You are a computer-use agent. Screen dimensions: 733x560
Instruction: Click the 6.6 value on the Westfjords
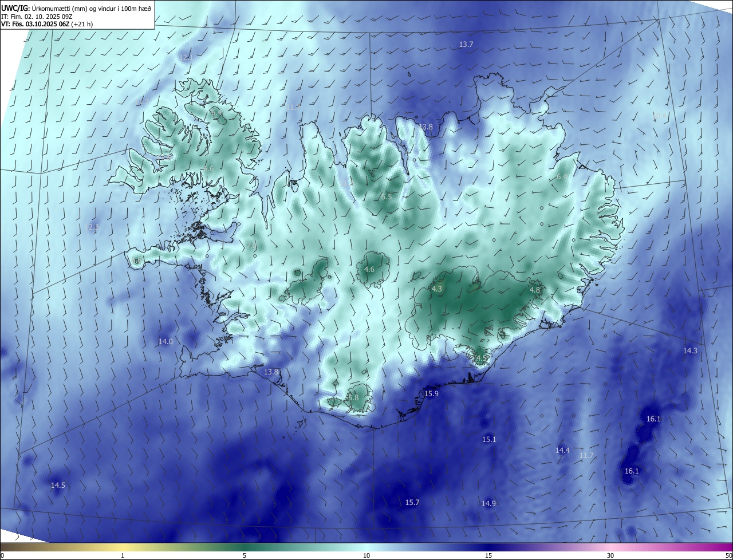(208, 169)
